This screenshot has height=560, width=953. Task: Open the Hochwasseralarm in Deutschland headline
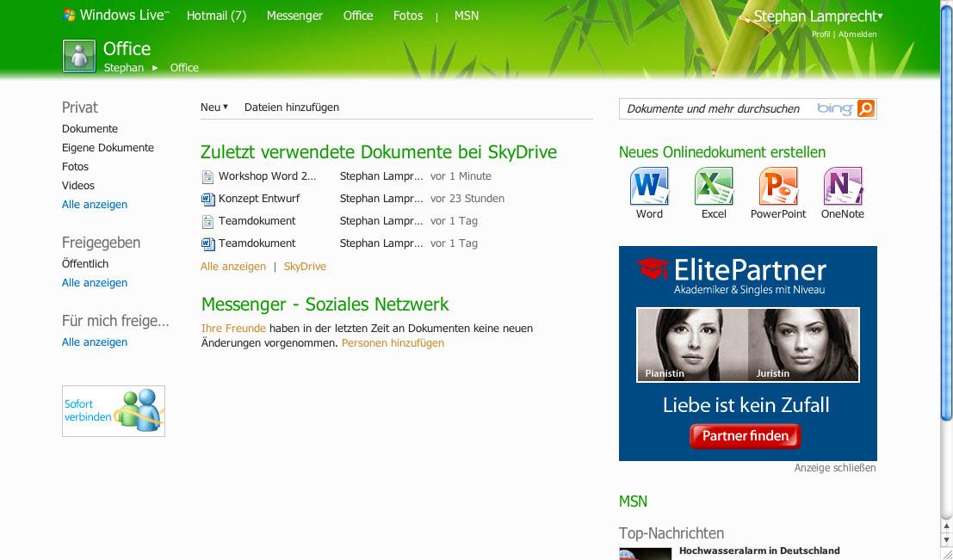[759, 551]
